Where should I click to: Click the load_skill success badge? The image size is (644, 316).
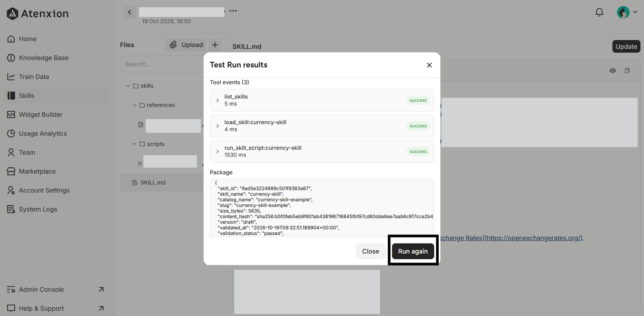(x=418, y=126)
